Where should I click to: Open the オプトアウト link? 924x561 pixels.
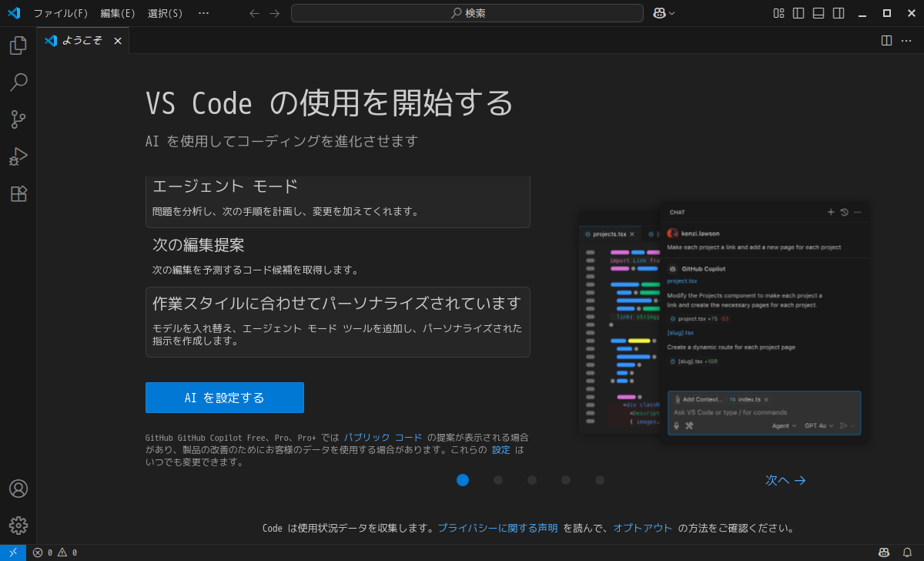(x=643, y=529)
